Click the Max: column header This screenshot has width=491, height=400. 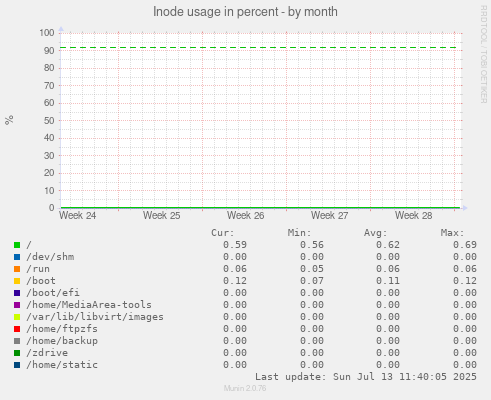[x=452, y=233]
